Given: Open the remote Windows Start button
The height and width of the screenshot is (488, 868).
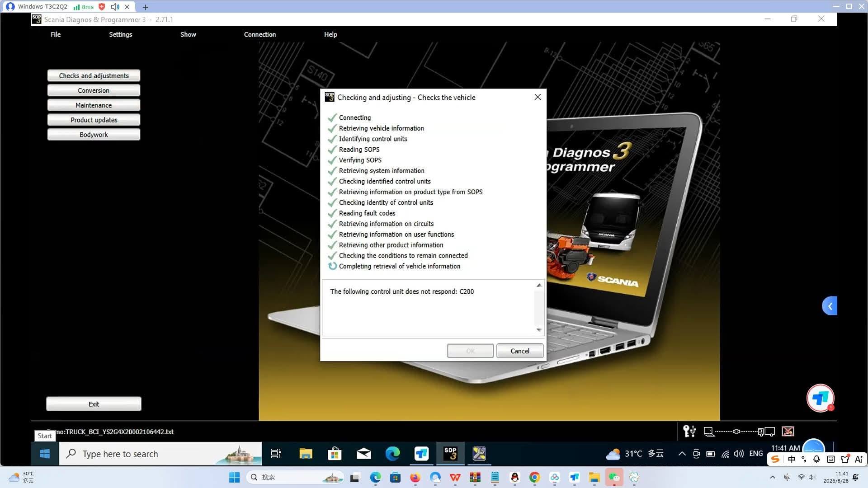Looking at the screenshot, I should (45, 454).
